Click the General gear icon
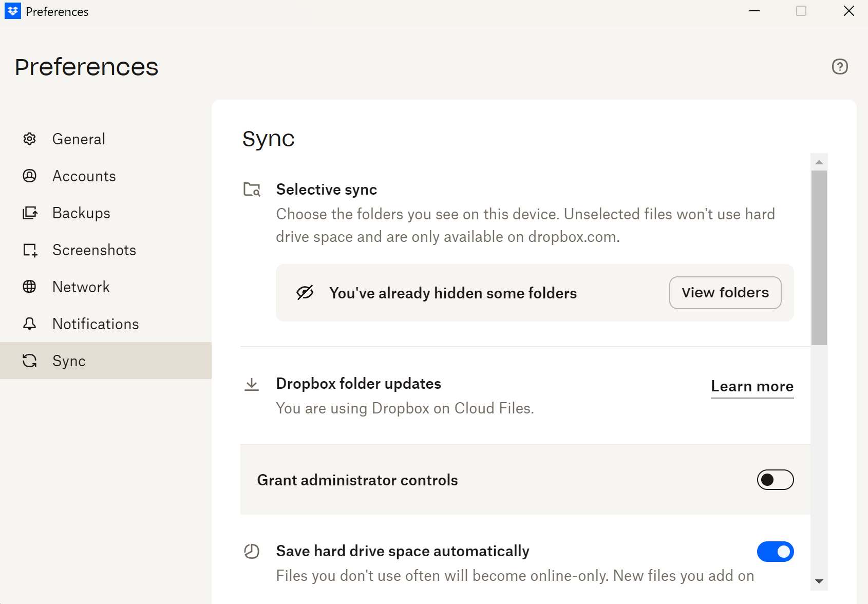Image resolution: width=868 pixels, height=604 pixels. [x=30, y=139]
